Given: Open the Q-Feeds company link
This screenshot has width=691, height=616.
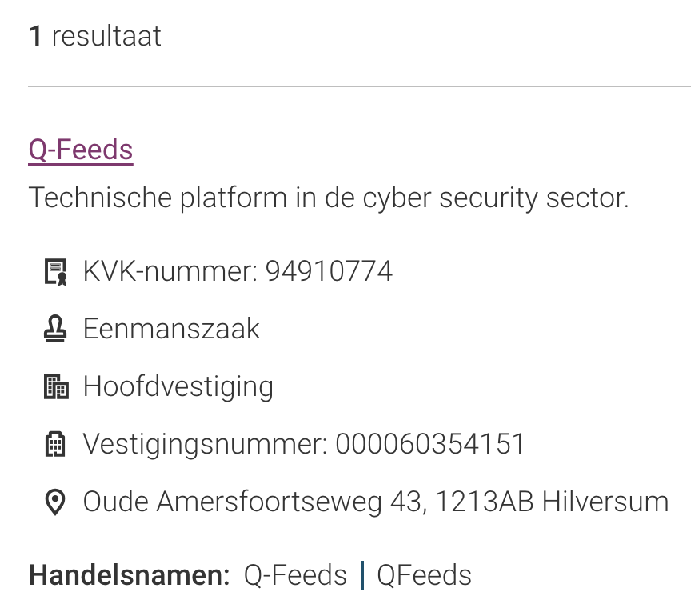Looking at the screenshot, I should point(80,150).
